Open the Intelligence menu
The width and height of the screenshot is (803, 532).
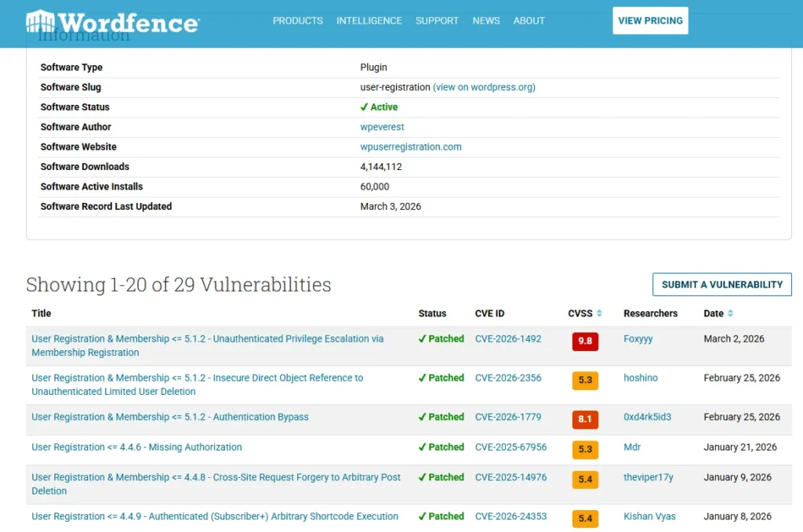click(369, 21)
